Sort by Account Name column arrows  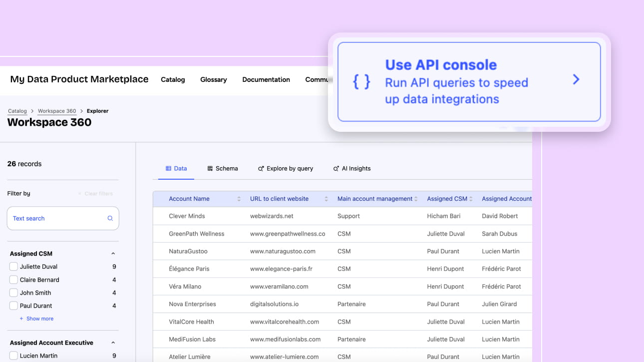(x=239, y=199)
